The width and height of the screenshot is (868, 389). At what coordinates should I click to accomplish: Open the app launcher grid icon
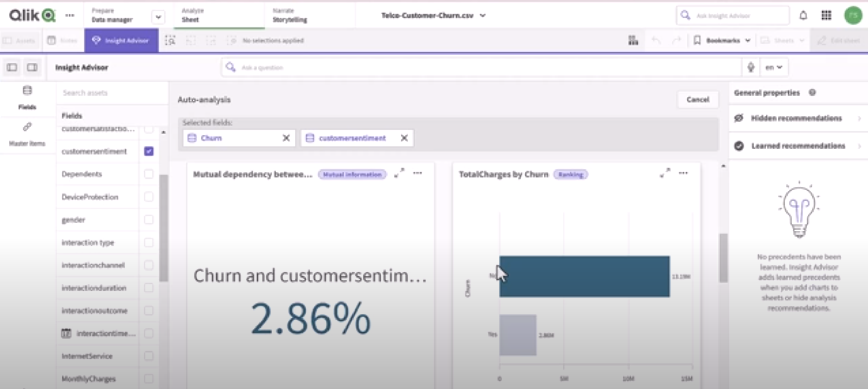pos(826,16)
